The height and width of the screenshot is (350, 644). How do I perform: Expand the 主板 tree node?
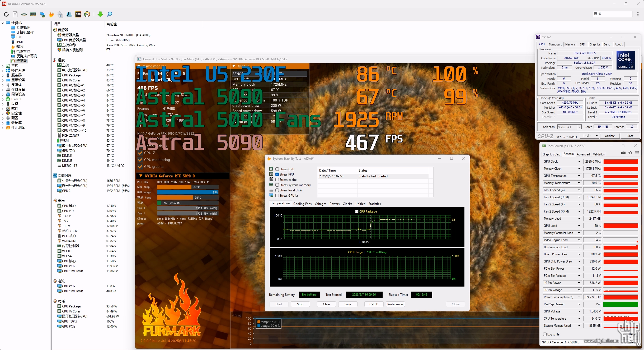(3, 66)
